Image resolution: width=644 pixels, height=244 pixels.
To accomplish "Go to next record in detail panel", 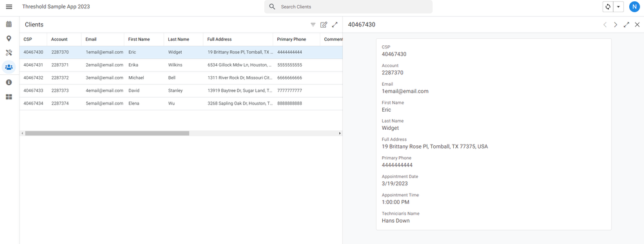I will 615,25.
